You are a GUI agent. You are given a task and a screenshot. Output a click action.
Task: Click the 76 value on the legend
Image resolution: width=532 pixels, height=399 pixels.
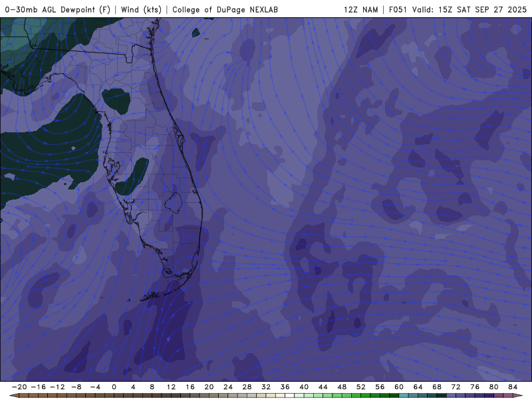[475, 387]
